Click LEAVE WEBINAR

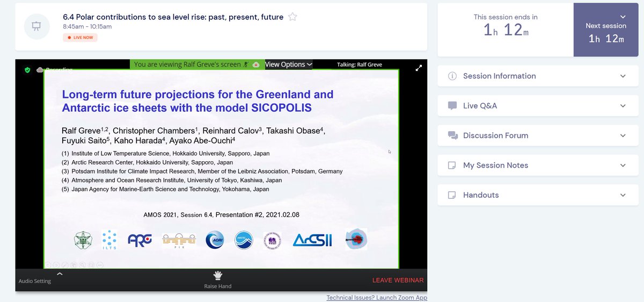pos(398,281)
